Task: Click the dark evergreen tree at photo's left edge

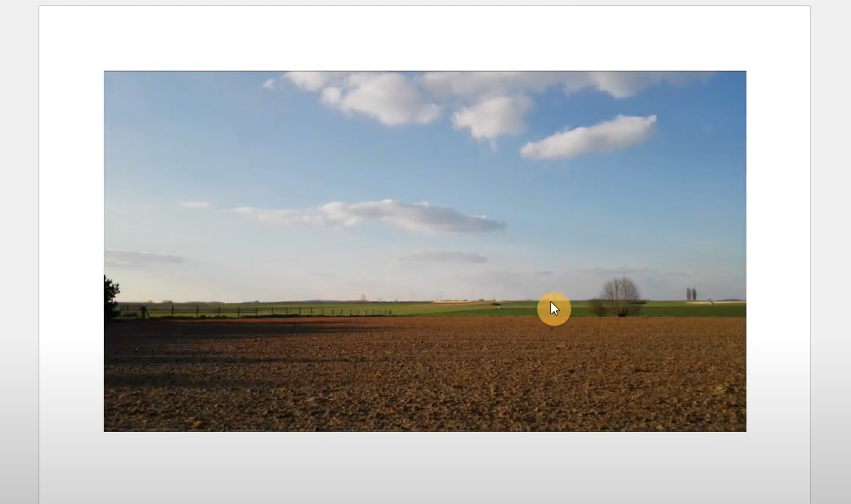Action: click(111, 297)
